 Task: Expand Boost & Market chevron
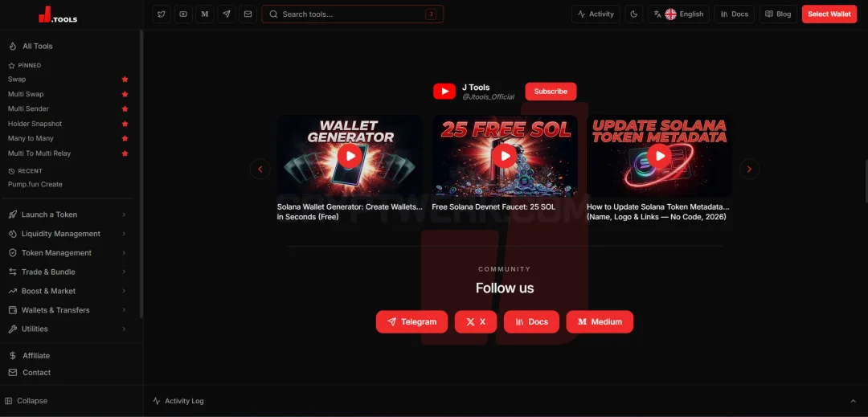click(124, 291)
